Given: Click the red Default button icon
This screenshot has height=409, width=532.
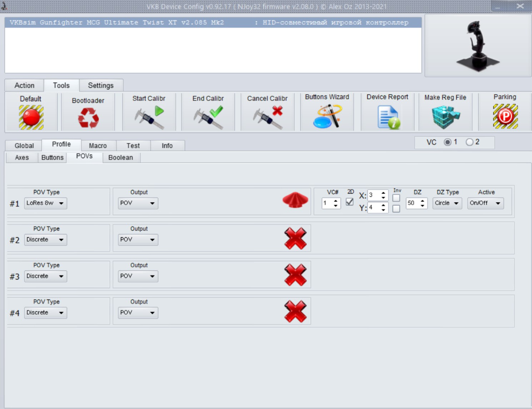Looking at the screenshot, I should point(31,117).
